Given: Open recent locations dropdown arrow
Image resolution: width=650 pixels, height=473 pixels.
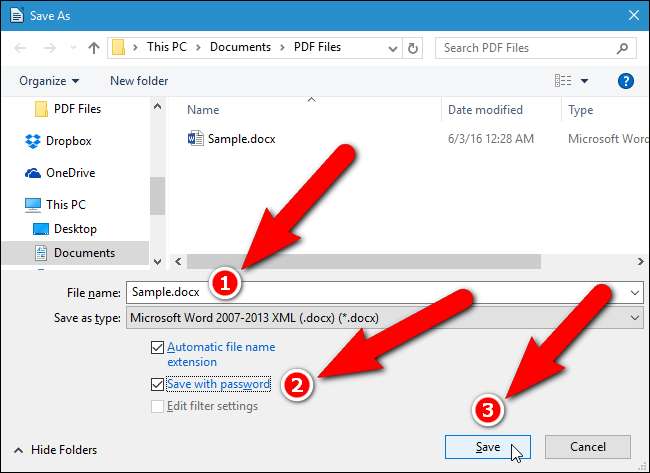Looking at the screenshot, I should pos(73,48).
